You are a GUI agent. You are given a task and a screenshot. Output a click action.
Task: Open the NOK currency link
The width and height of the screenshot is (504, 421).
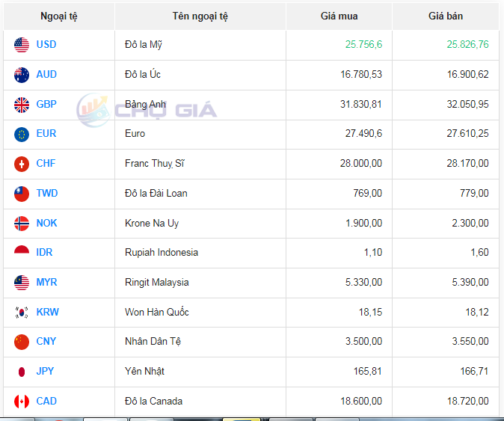pyautogui.click(x=46, y=223)
